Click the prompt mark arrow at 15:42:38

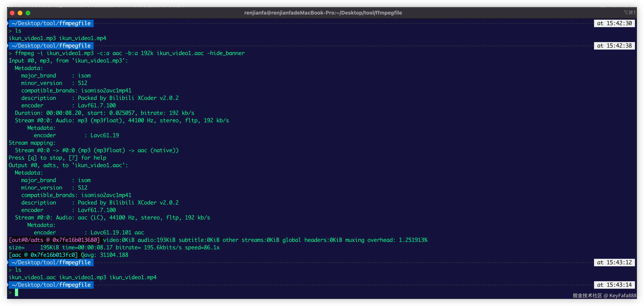[x=8, y=46]
